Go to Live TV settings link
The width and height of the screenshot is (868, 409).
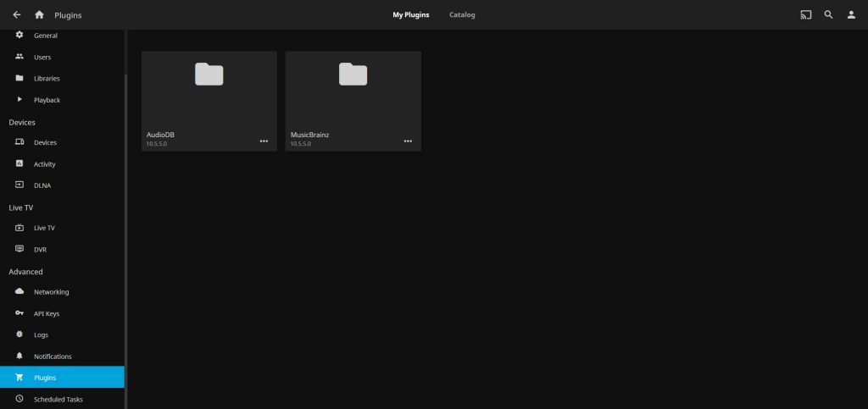pyautogui.click(x=62, y=228)
